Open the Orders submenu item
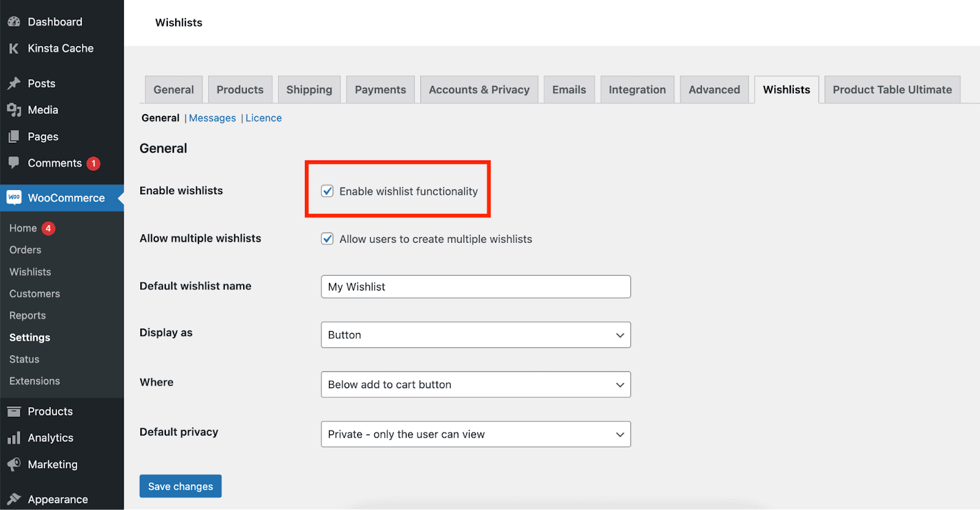The image size is (980, 510). (x=25, y=250)
